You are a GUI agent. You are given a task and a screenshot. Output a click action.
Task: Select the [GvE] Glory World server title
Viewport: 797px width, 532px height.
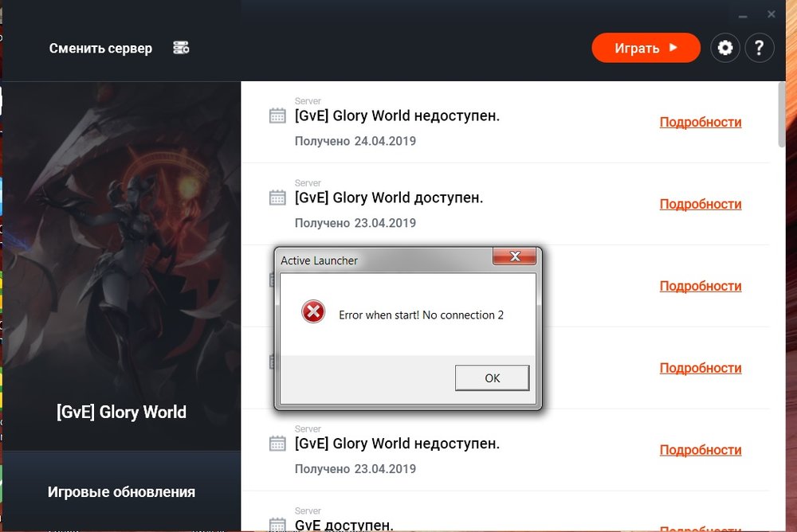click(x=121, y=412)
